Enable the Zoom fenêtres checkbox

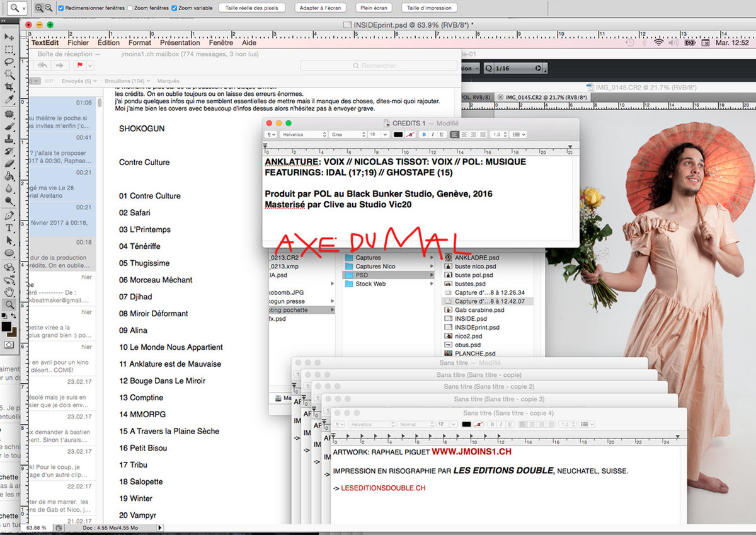pyautogui.click(x=130, y=8)
